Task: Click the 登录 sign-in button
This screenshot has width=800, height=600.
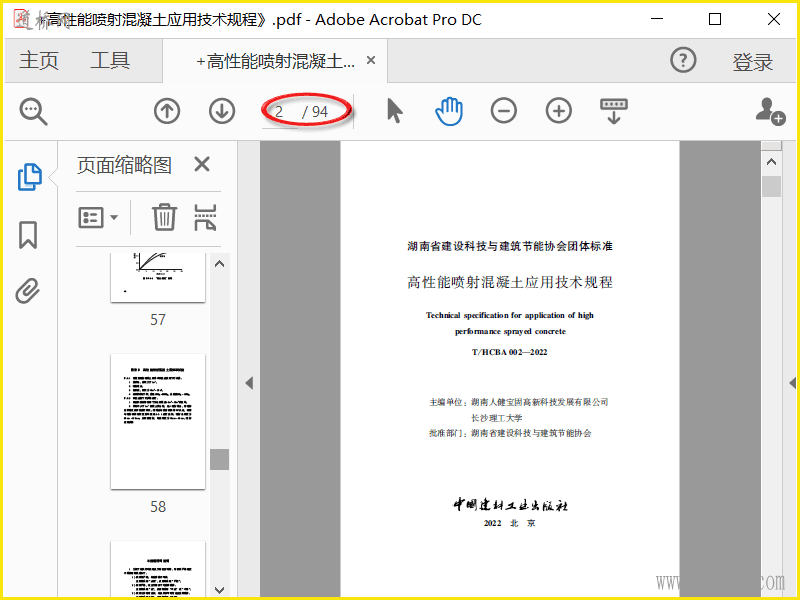Action: click(x=753, y=62)
